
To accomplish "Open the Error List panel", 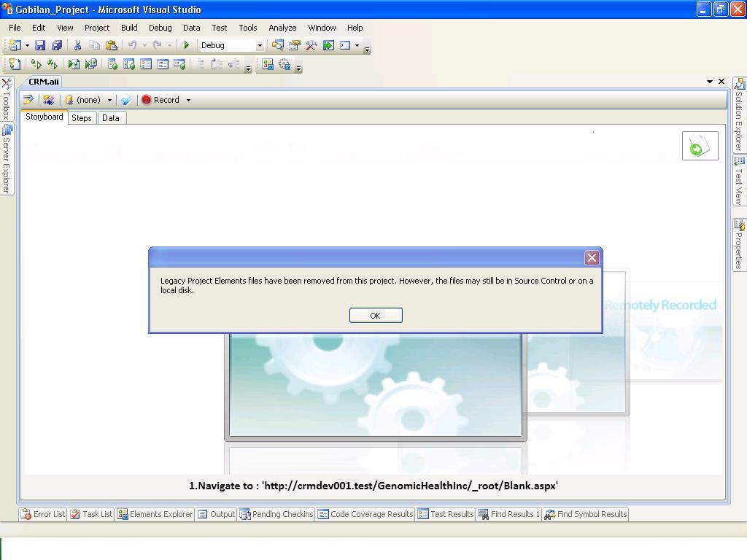I will pos(43,514).
